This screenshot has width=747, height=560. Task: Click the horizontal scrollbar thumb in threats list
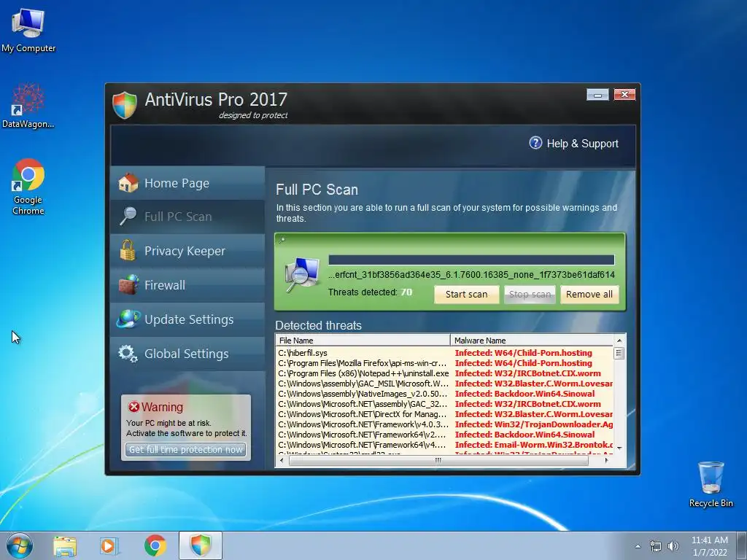click(x=438, y=461)
